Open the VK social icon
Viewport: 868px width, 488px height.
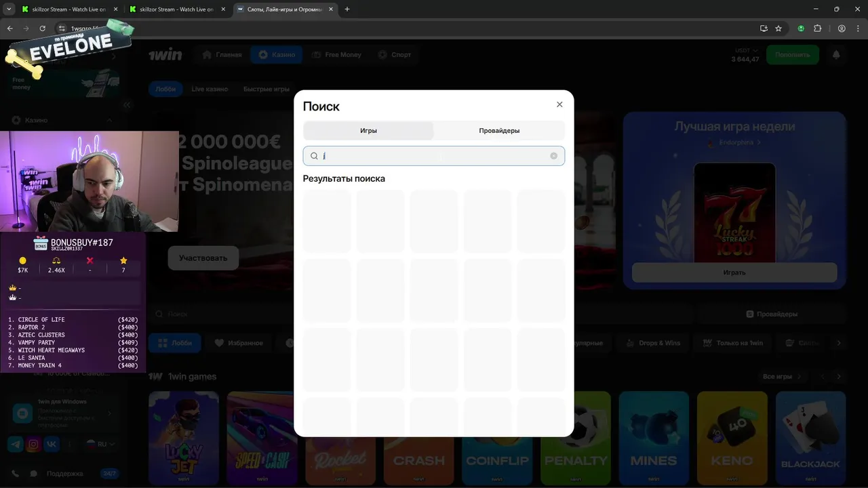52,444
